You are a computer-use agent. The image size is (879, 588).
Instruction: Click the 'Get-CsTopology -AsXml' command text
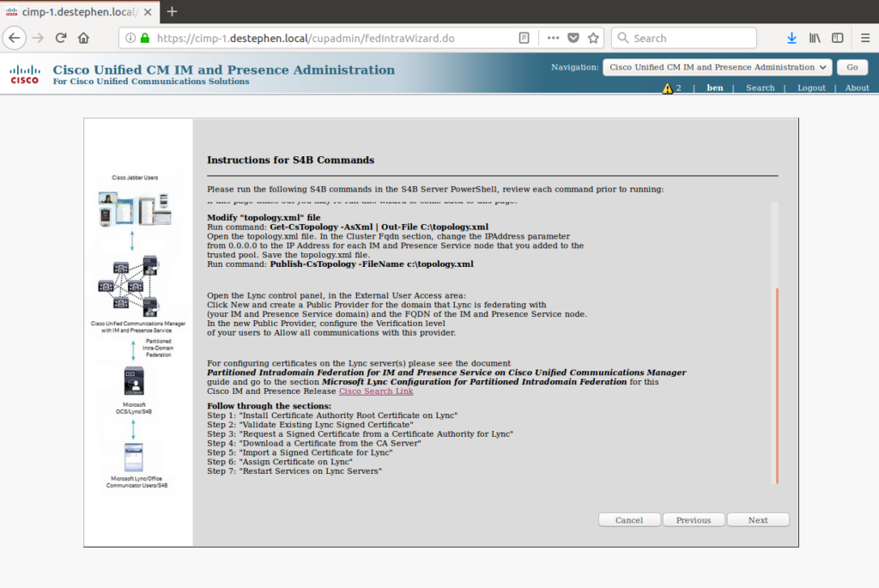click(379, 227)
